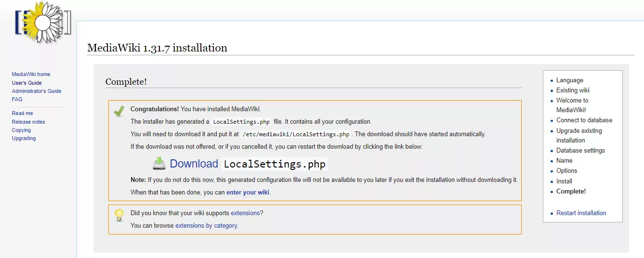Open the Copying link in sidebar

(x=21, y=130)
